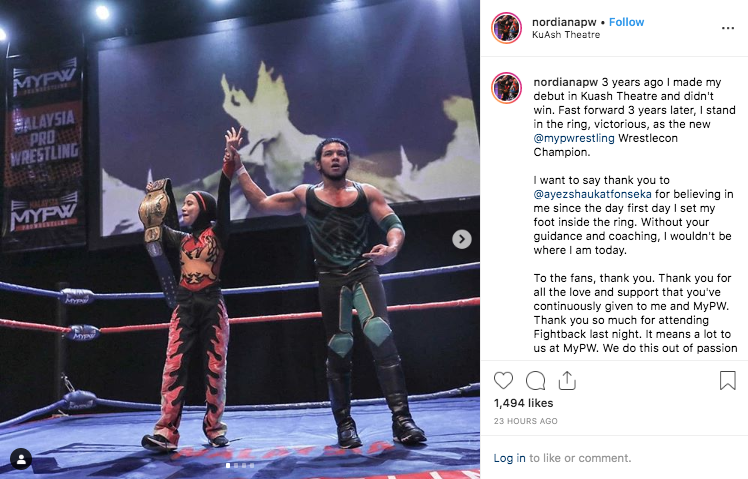This screenshot has height=479, width=748.
Task: Open nordianapw profile picture in header
Action: click(x=507, y=28)
